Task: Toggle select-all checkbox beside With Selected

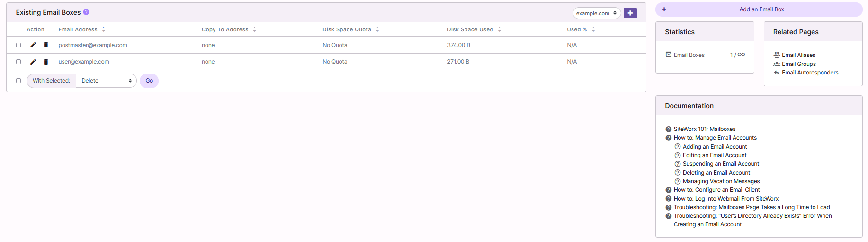Action: pos(18,81)
